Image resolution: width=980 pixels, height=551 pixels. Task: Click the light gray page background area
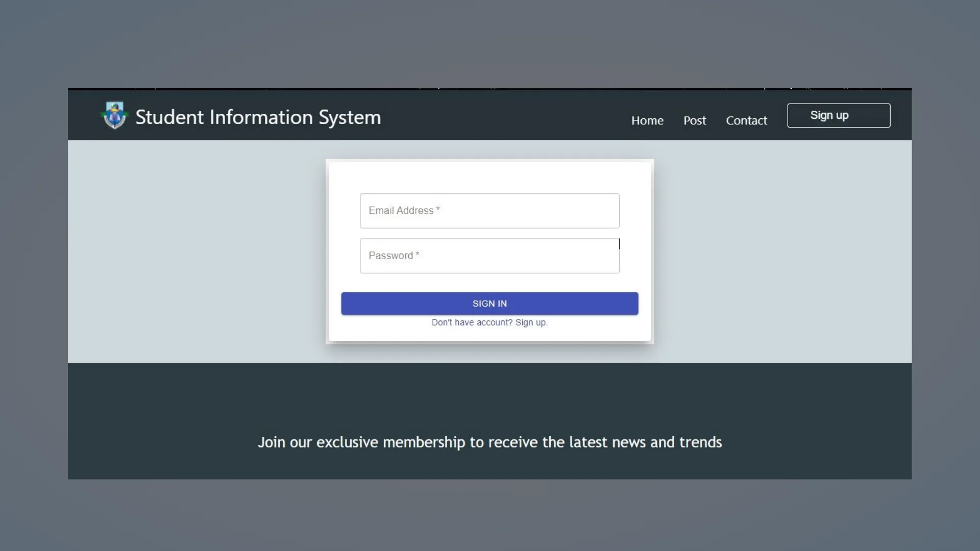(x=179, y=255)
